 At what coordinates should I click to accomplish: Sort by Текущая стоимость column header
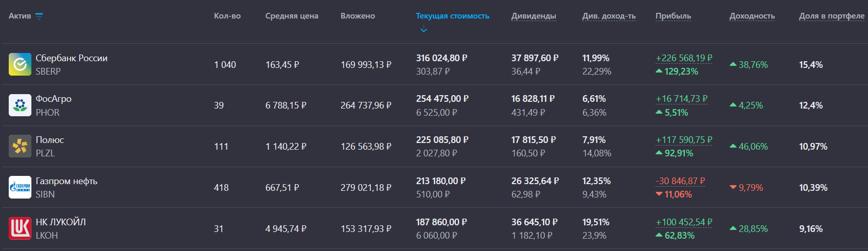(452, 16)
